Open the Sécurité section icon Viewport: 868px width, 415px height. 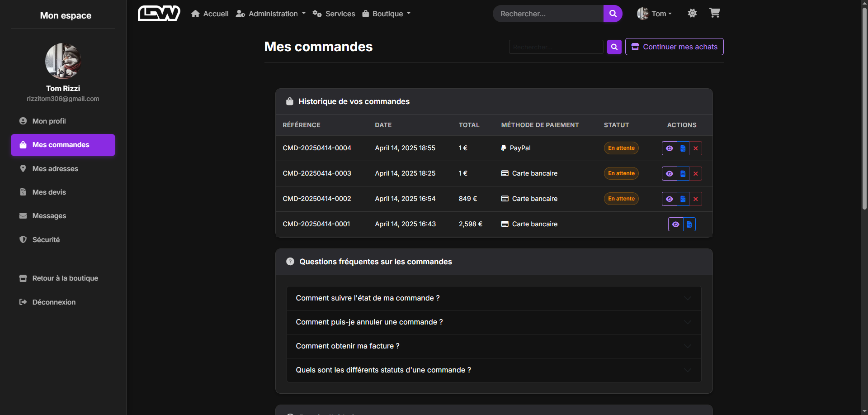[x=23, y=239]
